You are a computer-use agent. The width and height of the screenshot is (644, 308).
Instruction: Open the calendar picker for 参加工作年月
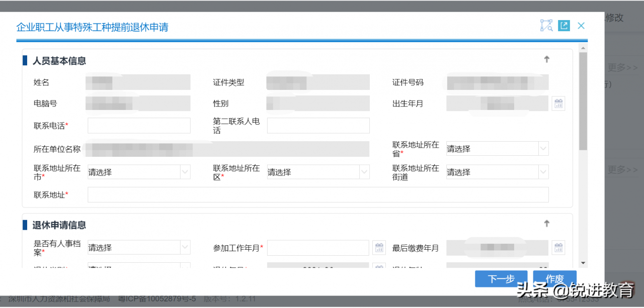tap(379, 247)
